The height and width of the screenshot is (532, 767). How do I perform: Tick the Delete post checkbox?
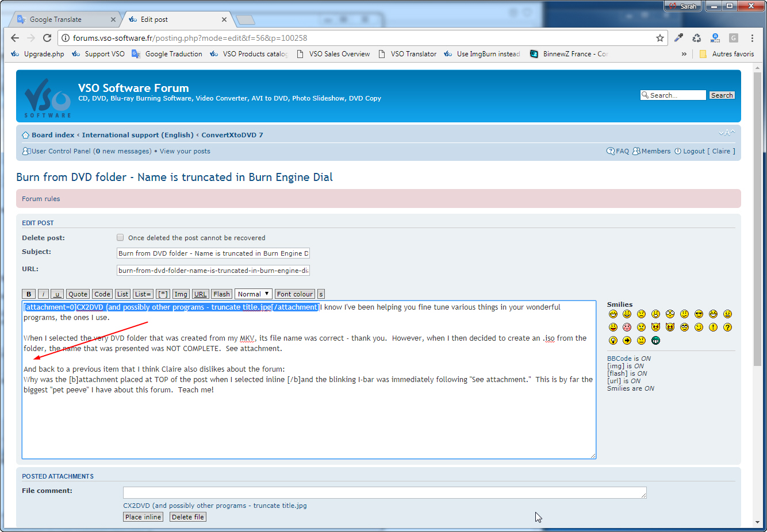(120, 237)
